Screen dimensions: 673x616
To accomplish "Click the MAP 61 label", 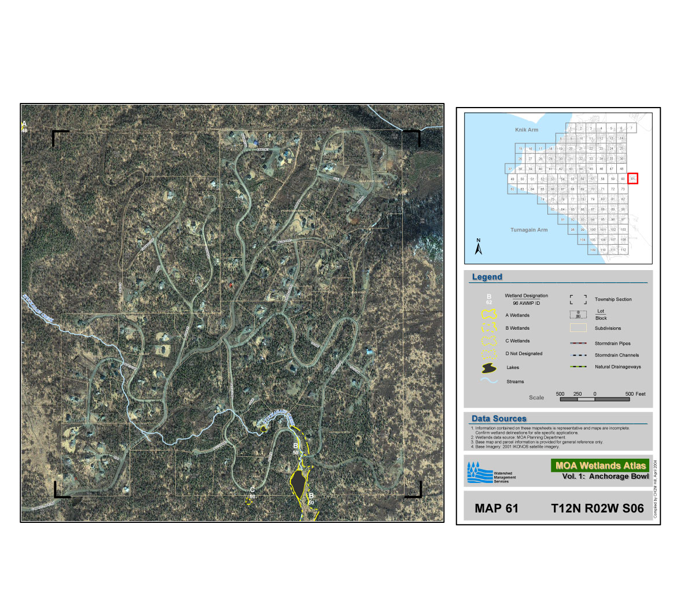I will tap(497, 508).
